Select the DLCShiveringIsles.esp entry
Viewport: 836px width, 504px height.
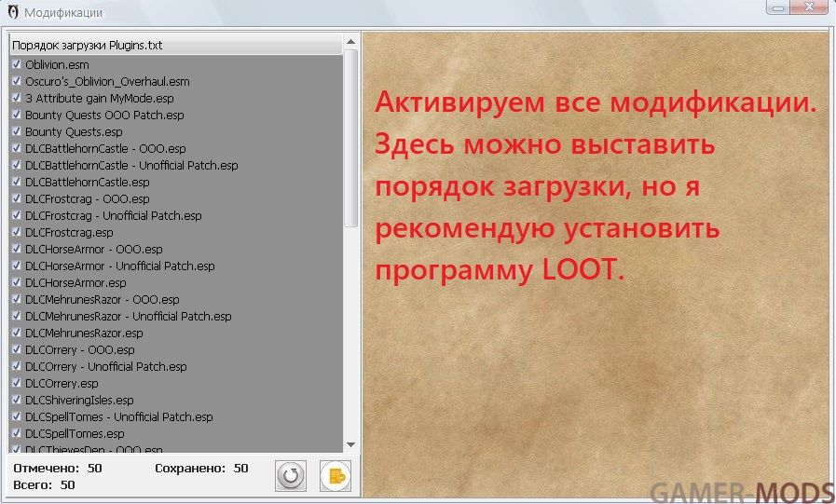(x=79, y=400)
